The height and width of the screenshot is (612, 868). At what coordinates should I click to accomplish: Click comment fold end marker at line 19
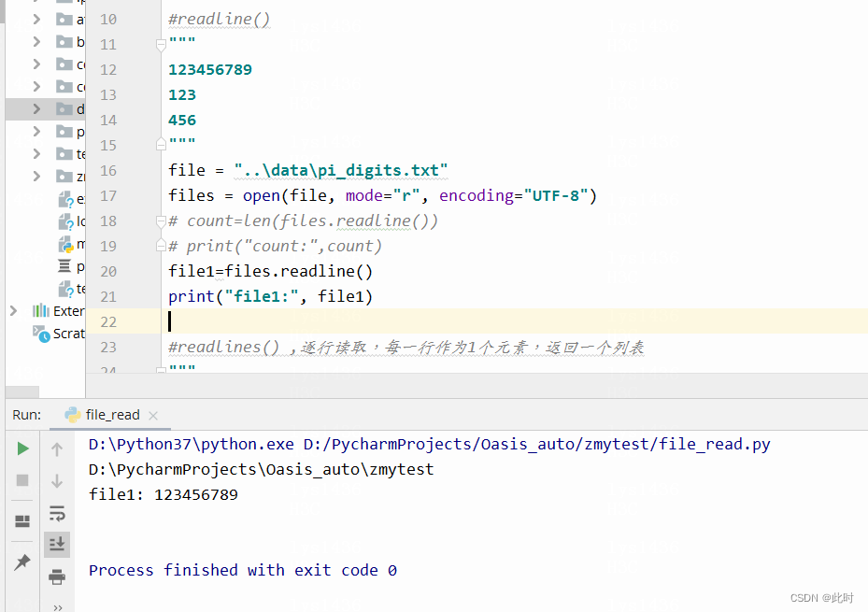[161, 245]
